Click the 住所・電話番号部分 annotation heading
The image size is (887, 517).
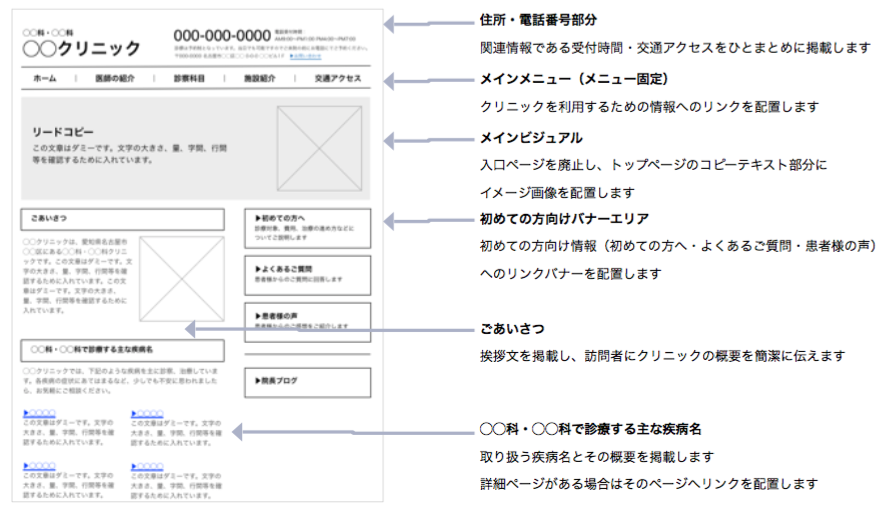click(538, 20)
